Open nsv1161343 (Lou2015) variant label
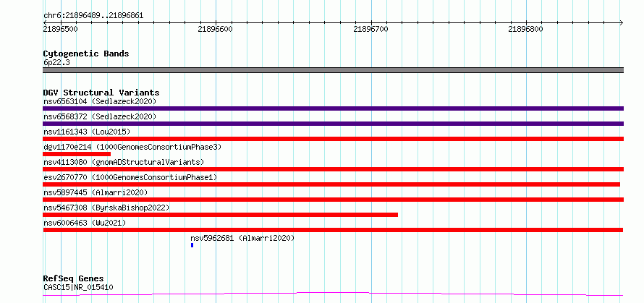This screenshot has height=303, width=644. (87, 132)
